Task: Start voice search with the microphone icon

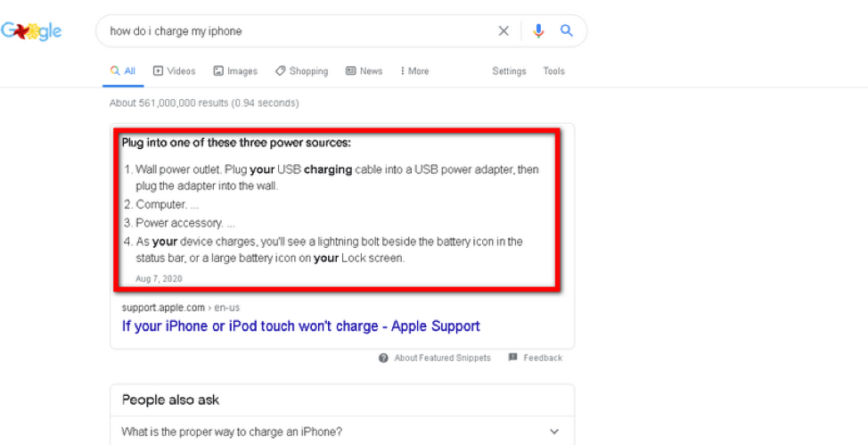Action: point(538,31)
